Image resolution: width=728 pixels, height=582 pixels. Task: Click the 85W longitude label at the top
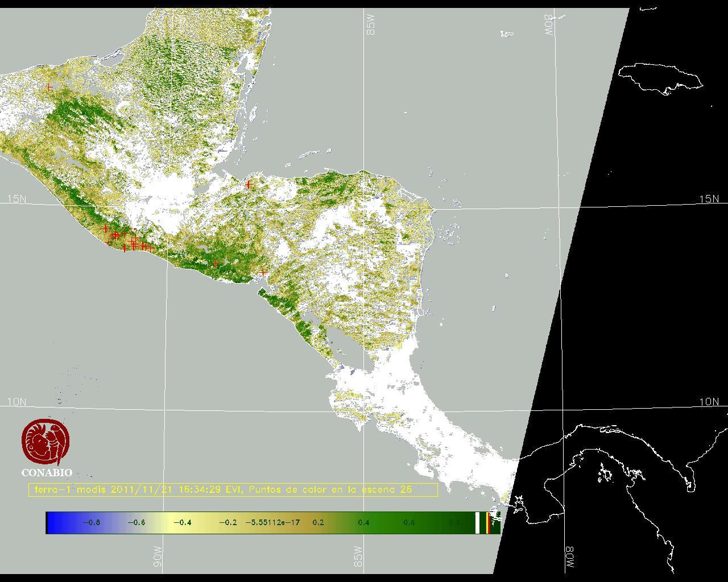click(x=371, y=25)
